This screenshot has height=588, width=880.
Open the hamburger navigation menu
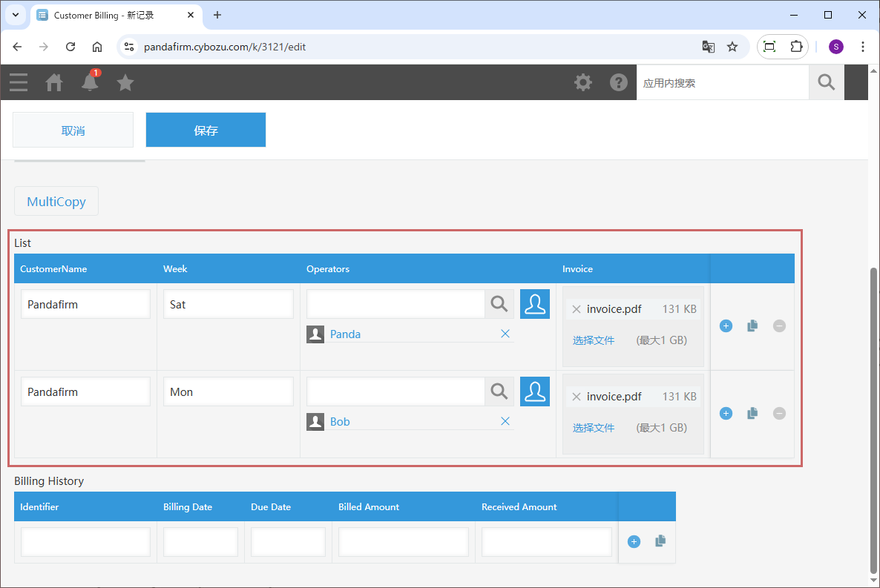pos(19,82)
